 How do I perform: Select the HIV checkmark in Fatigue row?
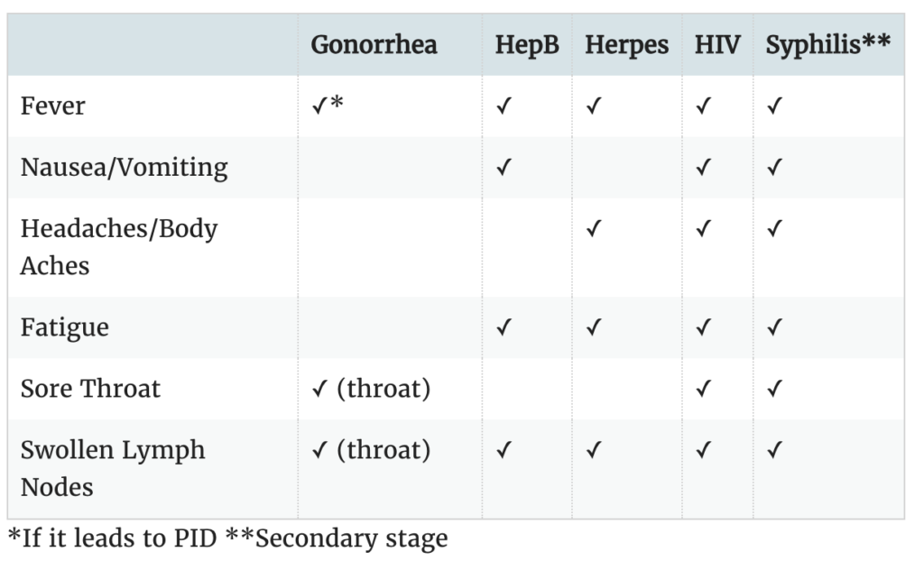click(x=704, y=327)
